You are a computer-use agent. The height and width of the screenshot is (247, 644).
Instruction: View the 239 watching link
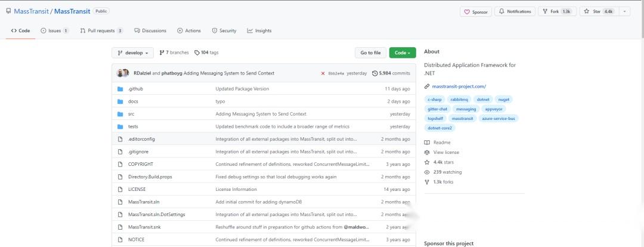point(443,172)
